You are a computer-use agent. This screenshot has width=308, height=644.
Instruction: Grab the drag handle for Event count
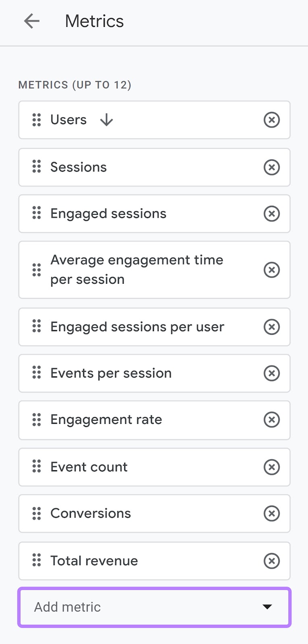pos(36,467)
